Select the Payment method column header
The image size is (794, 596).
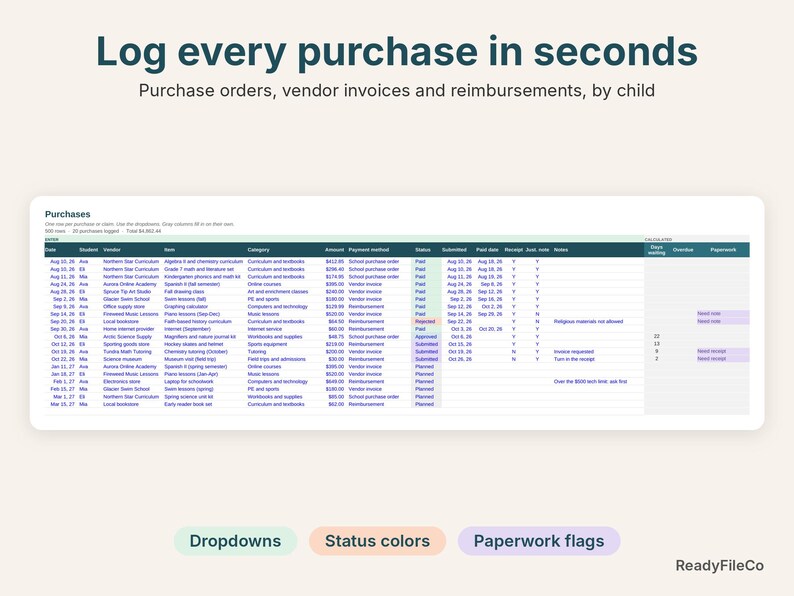click(369, 250)
